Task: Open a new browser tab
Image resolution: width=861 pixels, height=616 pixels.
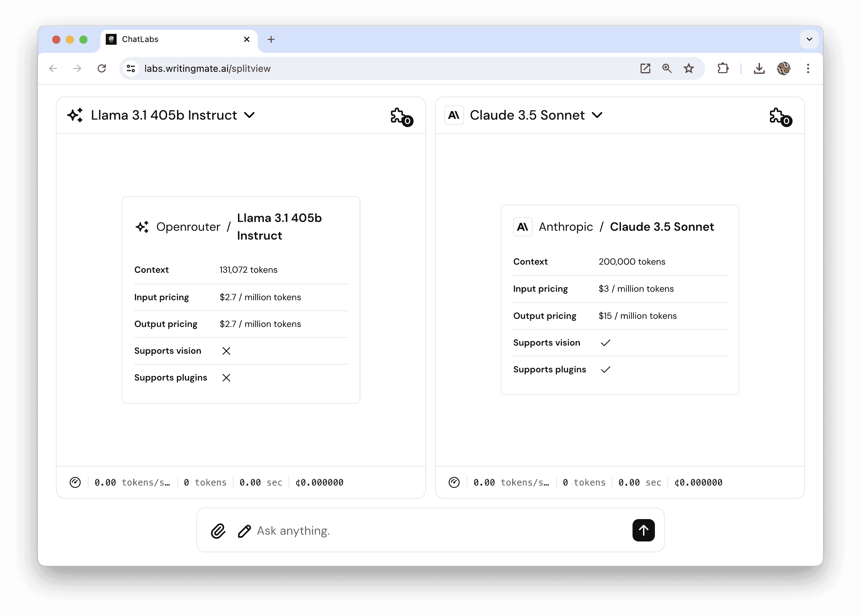Action: [x=271, y=39]
